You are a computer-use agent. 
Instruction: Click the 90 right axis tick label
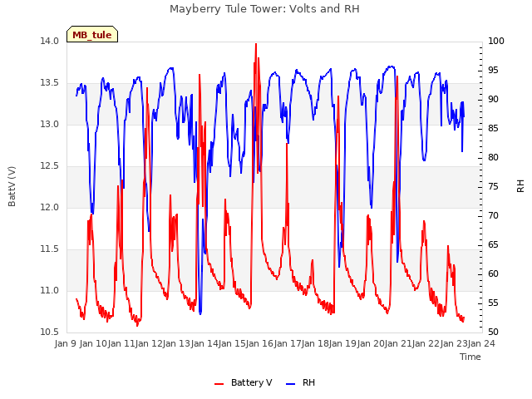pyautogui.click(x=493, y=100)
